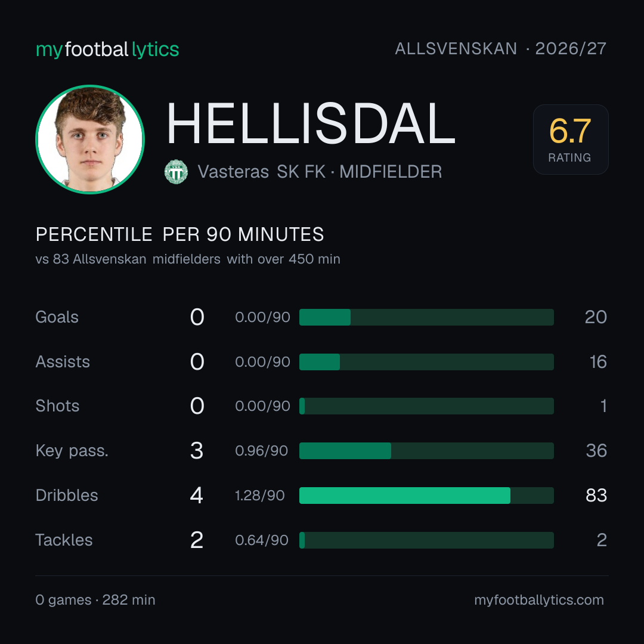Viewport: 644px width, 644px height.
Task: Open the myfootballytics.com footer link
Action: [x=539, y=600]
